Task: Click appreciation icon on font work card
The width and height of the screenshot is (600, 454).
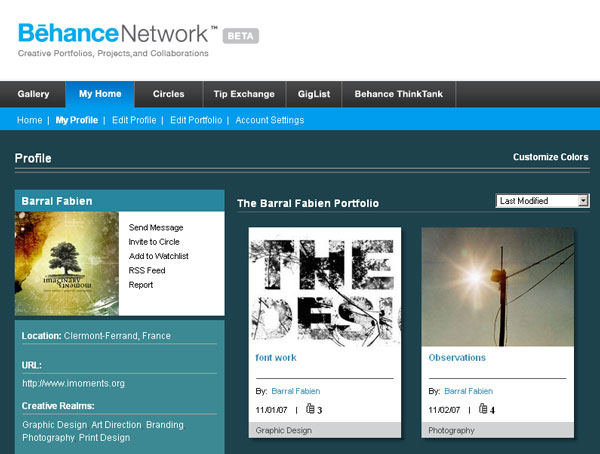Action: (310, 409)
